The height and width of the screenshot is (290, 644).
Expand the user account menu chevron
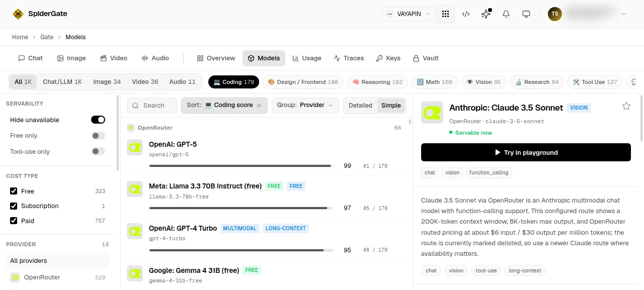point(624,14)
